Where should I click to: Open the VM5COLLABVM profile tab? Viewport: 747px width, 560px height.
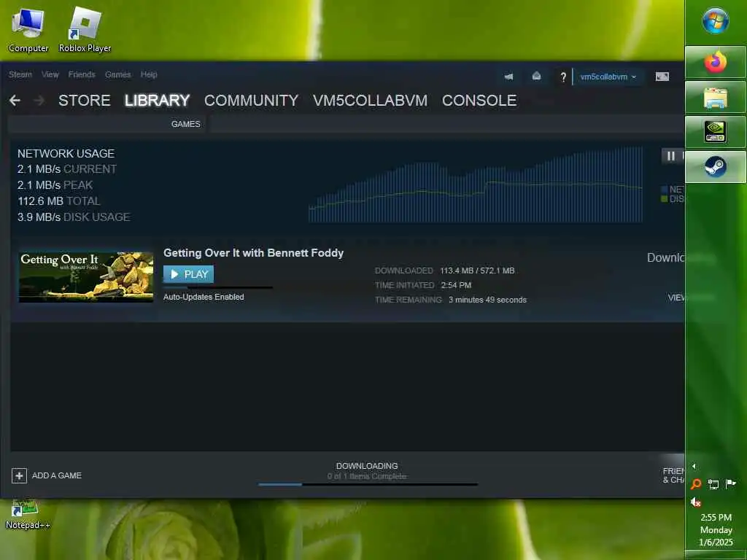tap(370, 101)
